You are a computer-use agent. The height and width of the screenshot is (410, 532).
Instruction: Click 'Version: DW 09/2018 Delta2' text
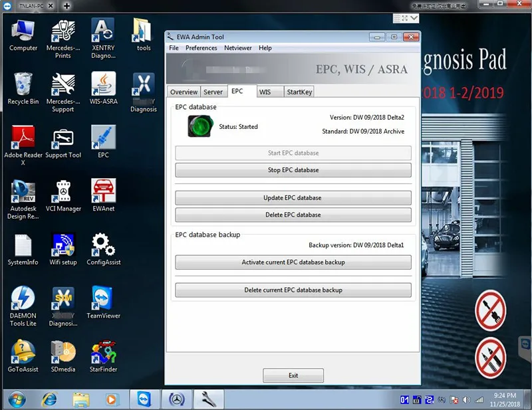(x=367, y=118)
